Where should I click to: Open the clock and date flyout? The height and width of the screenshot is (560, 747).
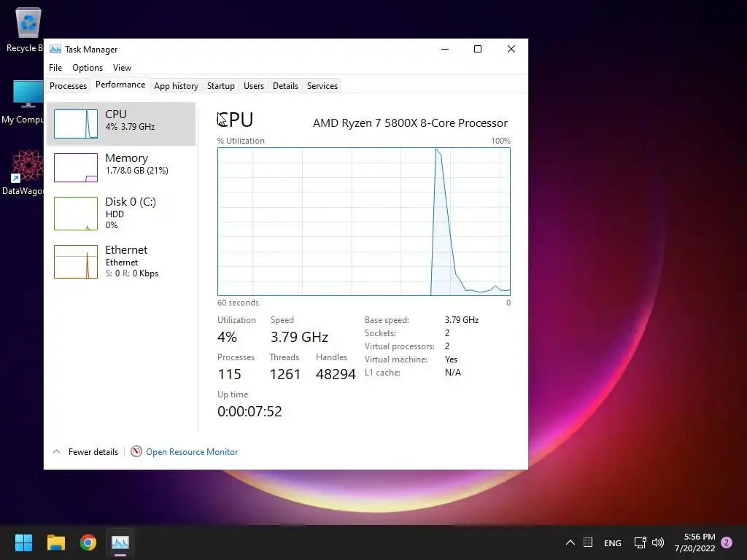click(694, 542)
